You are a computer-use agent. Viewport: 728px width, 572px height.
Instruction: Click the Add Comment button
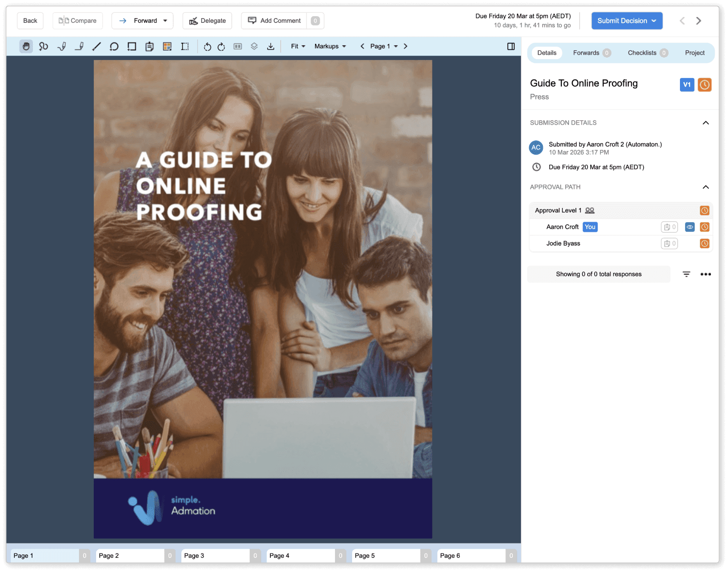coord(275,20)
